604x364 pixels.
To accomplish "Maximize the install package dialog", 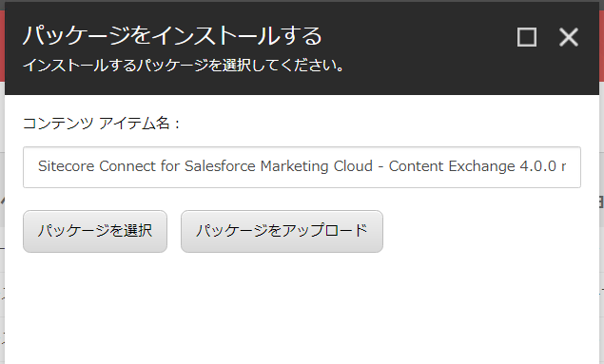I will click(x=527, y=37).
